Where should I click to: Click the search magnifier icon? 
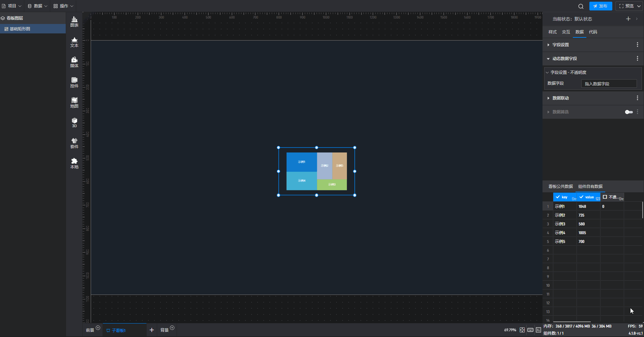click(x=581, y=6)
